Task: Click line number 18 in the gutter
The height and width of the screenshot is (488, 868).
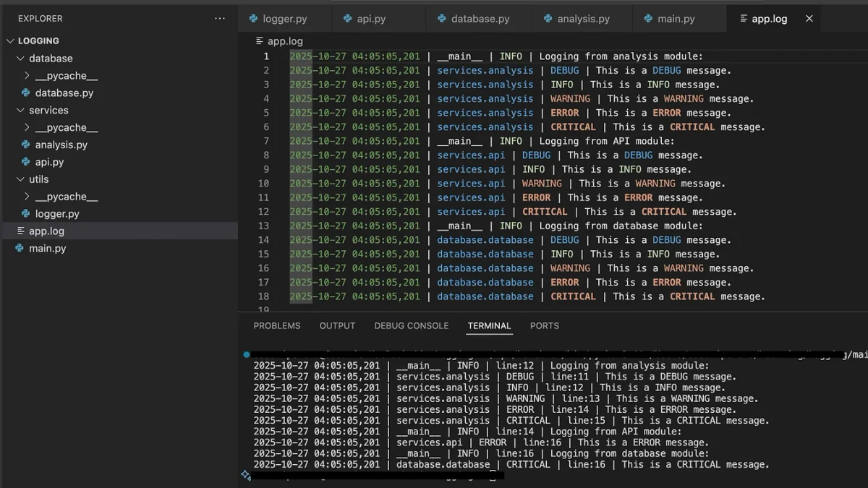Action: [x=263, y=296]
